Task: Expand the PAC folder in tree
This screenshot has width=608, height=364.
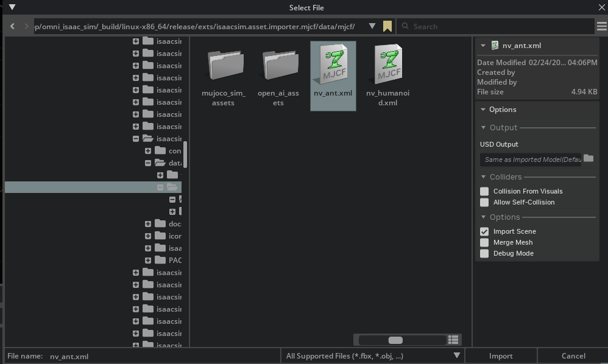Action: tap(147, 261)
